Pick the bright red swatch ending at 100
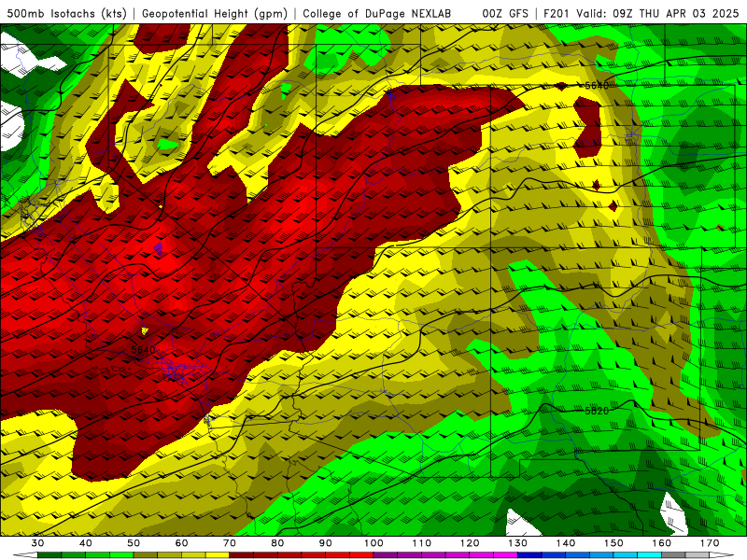 click(361, 555)
